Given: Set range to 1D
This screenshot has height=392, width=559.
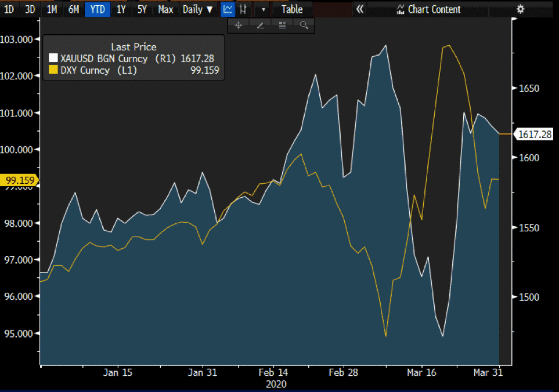Looking at the screenshot, I should coord(9,9).
